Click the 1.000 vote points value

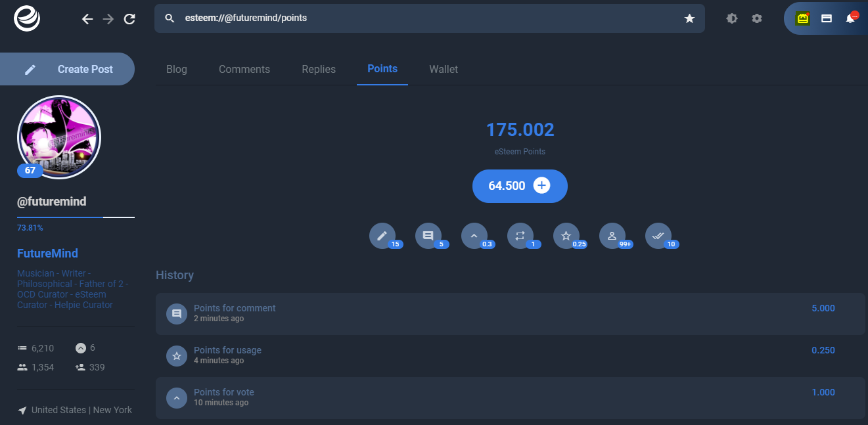pyautogui.click(x=823, y=392)
